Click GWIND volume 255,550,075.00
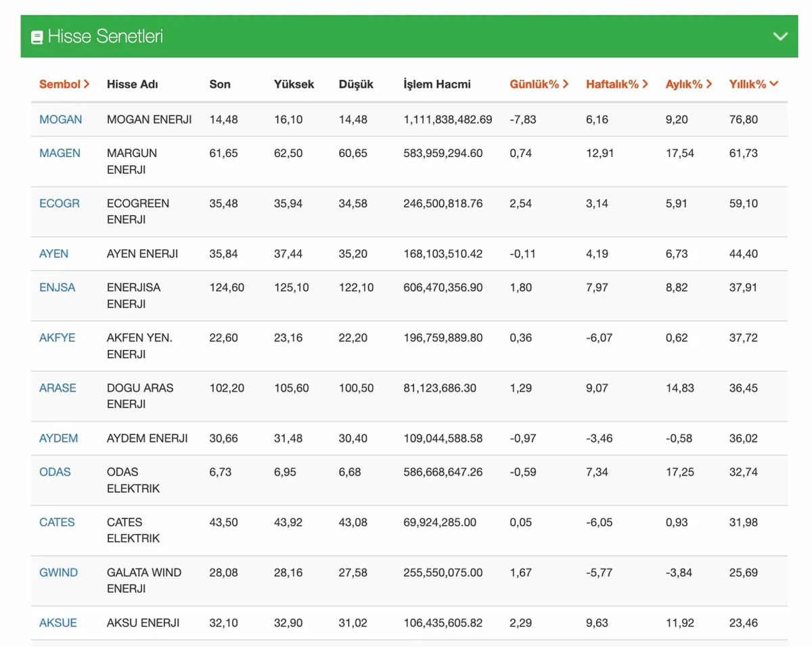 click(x=443, y=572)
